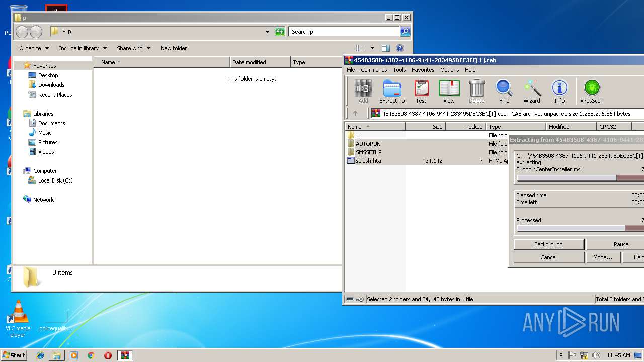Screen dimensions: 644x362
Task: Select Recent Places in navigation pane
Action: pos(55,95)
